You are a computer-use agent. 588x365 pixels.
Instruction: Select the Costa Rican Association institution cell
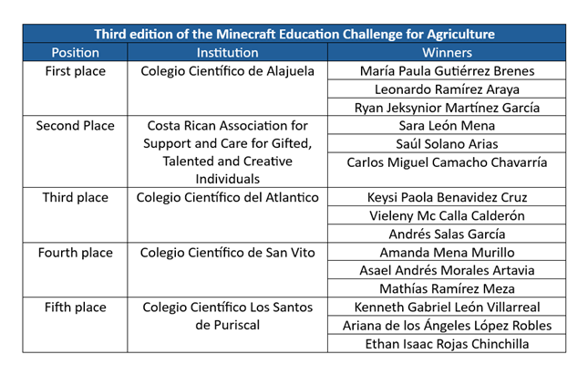(x=228, y=151)
